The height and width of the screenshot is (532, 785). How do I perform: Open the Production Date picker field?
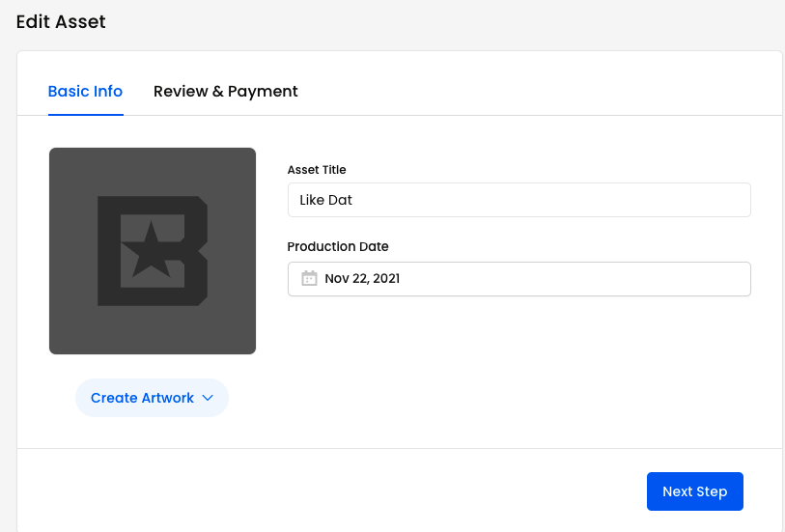pos(519,279)
